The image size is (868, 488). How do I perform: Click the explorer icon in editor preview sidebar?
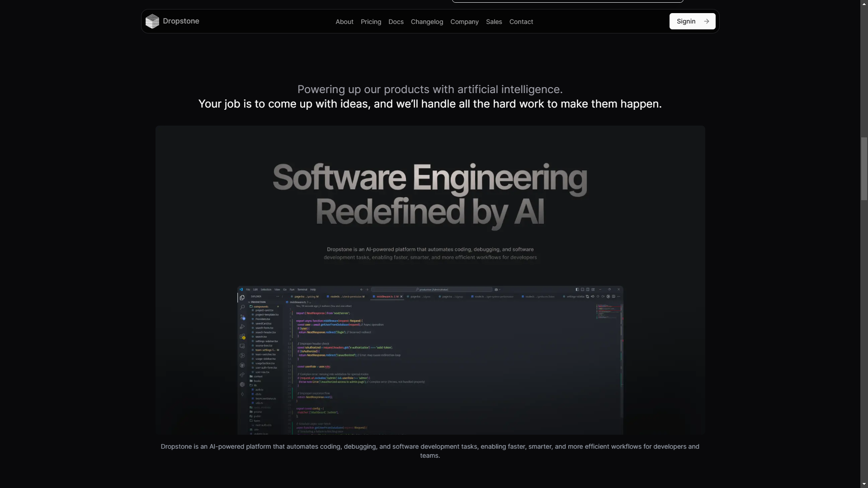coord(242,298)
